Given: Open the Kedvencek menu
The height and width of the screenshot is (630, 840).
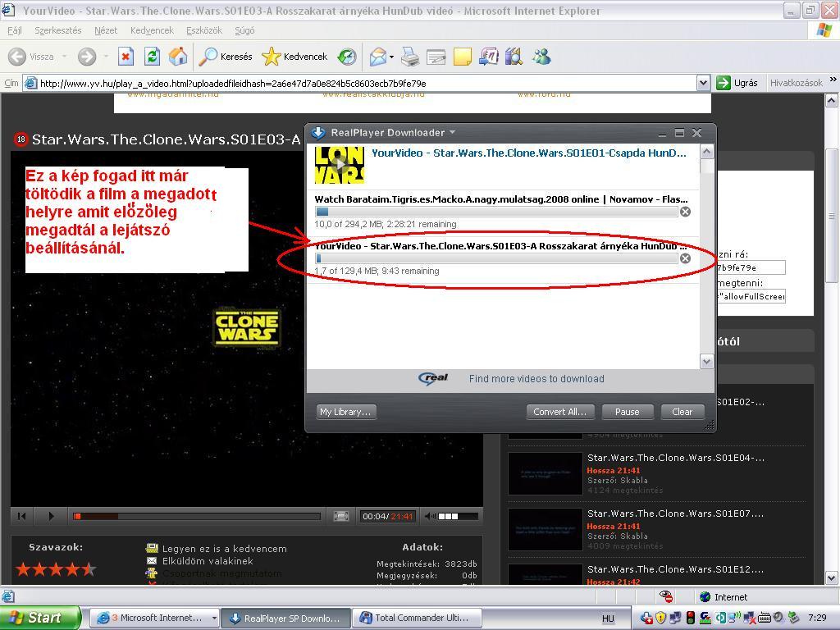Looking at the screenshot, I should click(152, 30).
